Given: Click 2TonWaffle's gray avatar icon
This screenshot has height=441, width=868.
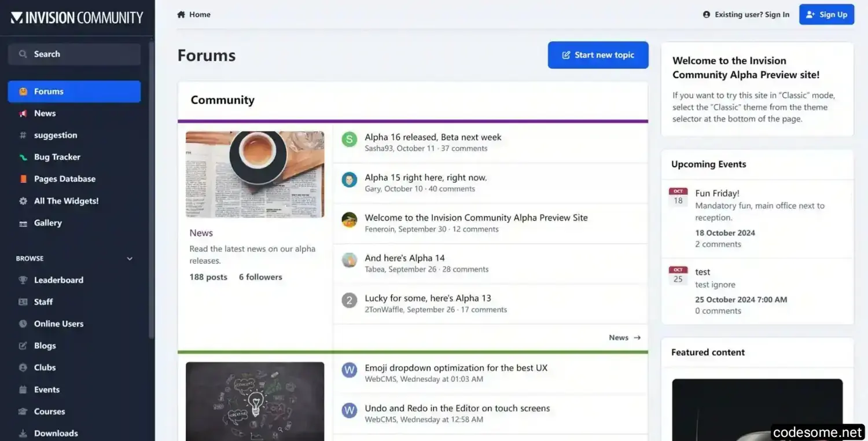Looking at the screenshot, I should click(349, 300).
